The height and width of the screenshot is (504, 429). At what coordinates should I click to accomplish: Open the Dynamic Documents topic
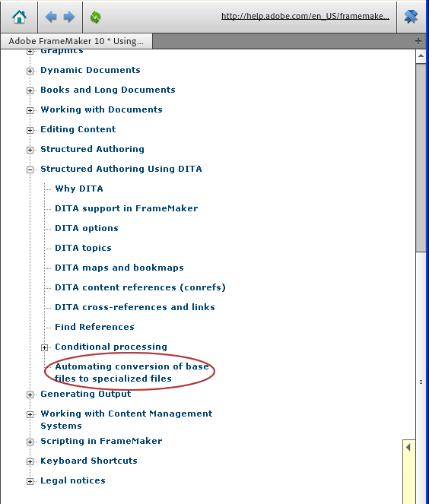[91, 70]
